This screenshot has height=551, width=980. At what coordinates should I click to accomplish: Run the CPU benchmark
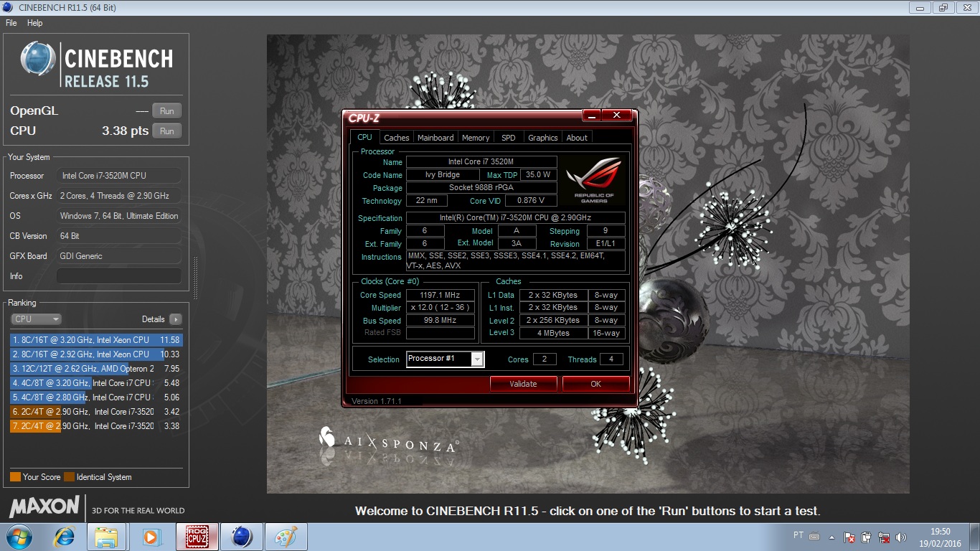tap(167, 131)
